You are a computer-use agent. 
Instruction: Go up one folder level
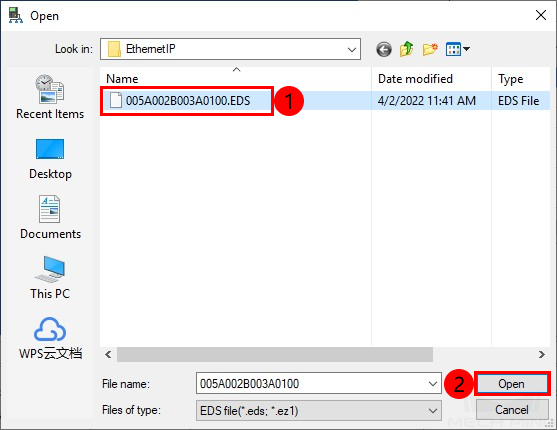point(407,49)
